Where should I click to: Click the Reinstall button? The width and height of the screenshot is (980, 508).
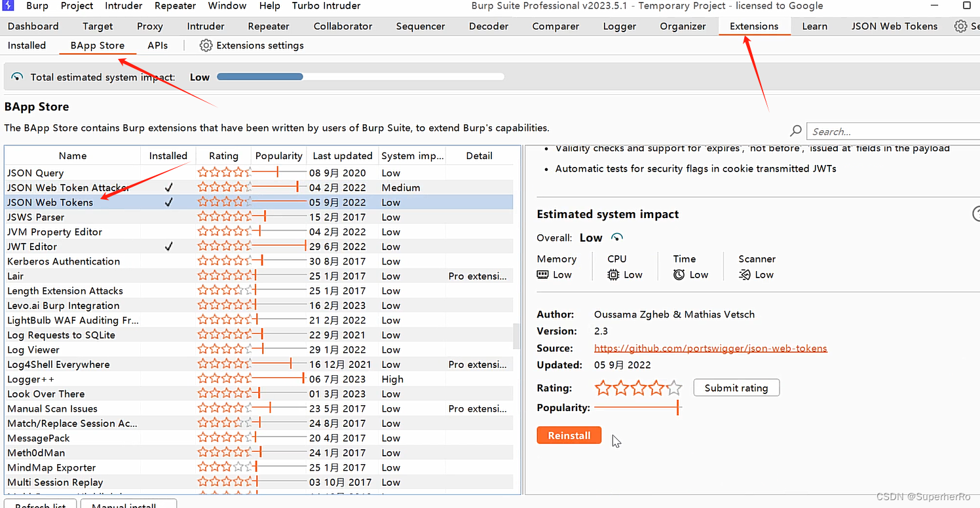tap(569, 435)
